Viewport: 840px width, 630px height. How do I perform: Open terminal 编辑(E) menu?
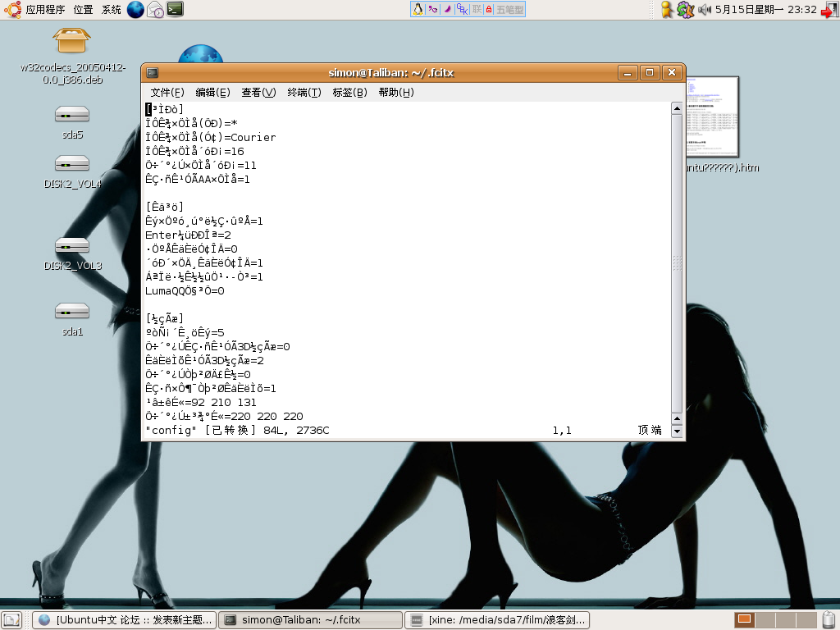pos(212,92)
